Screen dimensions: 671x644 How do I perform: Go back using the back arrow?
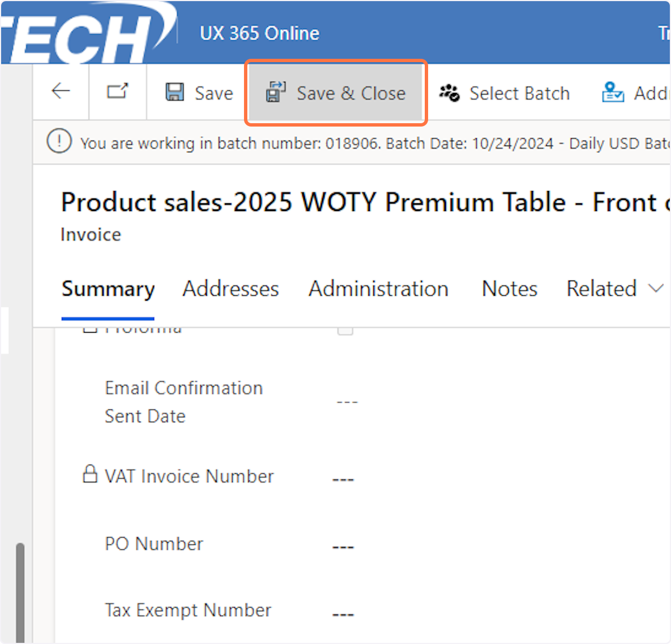(60, 91)
